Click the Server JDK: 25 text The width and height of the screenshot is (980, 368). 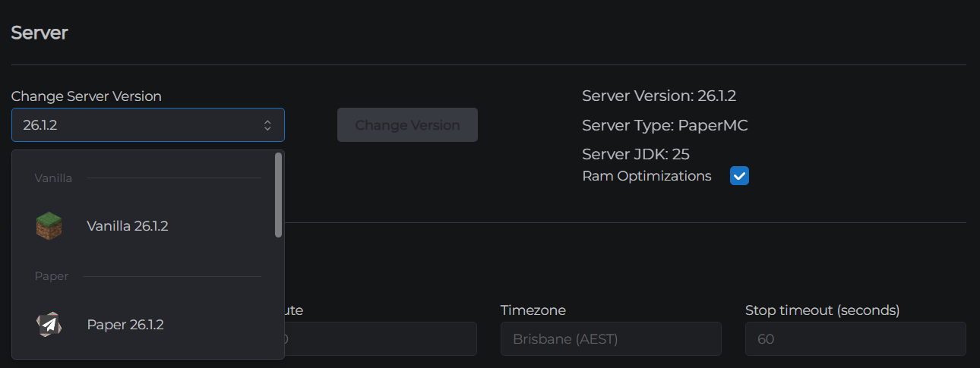tap(636, 154)
